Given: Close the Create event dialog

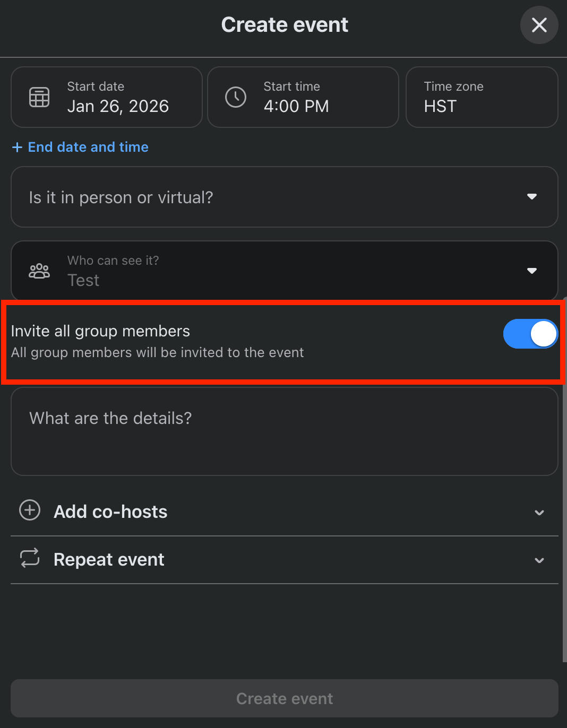Looking at the screenshot, I should click(x=539, y=25).
